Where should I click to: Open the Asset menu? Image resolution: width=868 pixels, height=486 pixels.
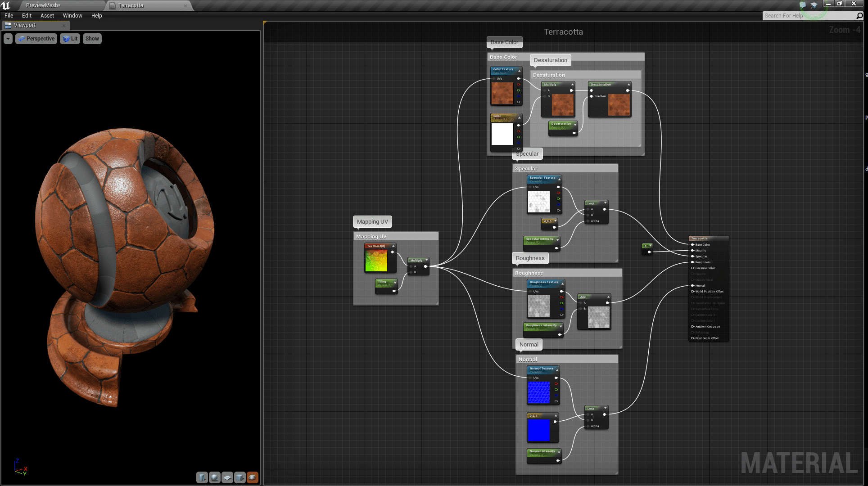tap(47, 15)
